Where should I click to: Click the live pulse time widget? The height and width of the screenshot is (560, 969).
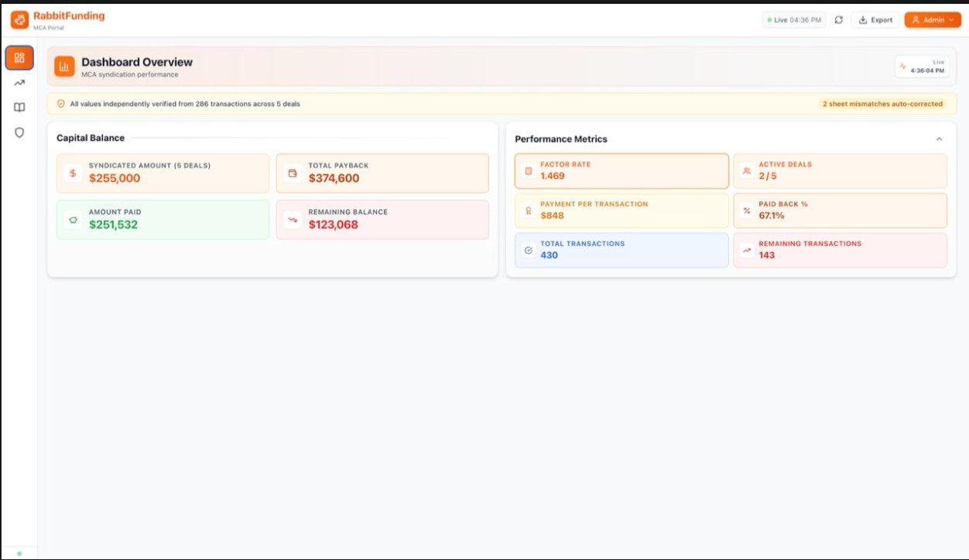[x=923, y=67]
